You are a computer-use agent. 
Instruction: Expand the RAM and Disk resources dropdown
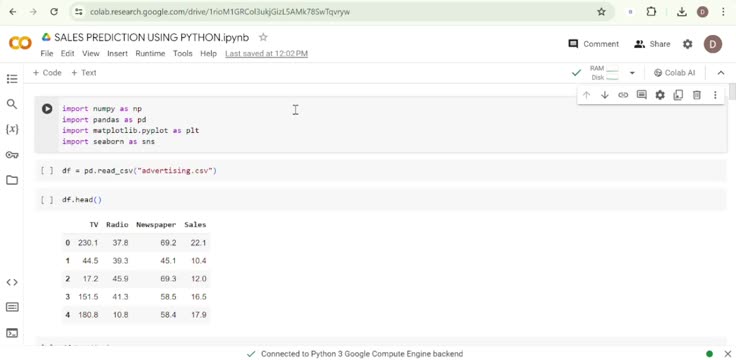tap(632, 73)
